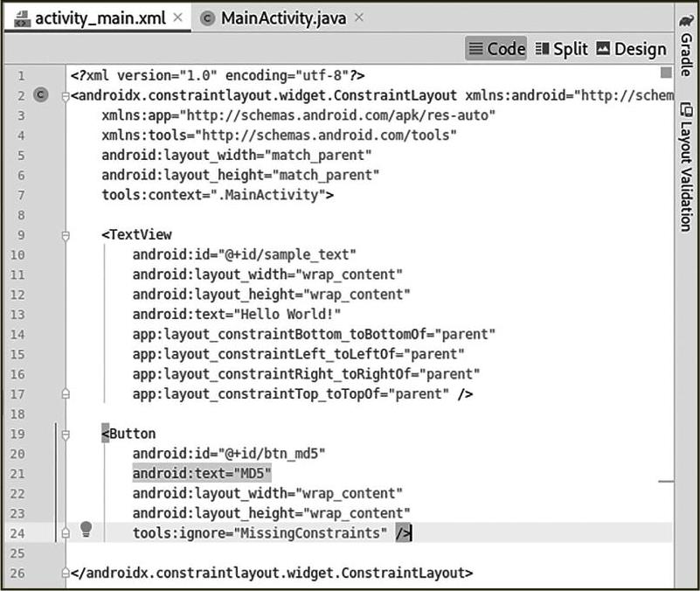Image resolution: width=700 pixels, height=591 pixels.
Task: Select the Design view mode
Action: pos(631,49)
